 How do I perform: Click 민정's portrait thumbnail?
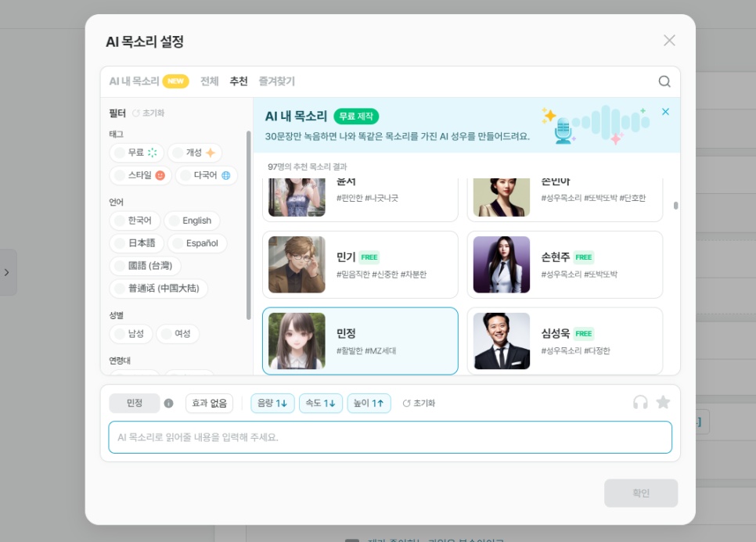297,341
